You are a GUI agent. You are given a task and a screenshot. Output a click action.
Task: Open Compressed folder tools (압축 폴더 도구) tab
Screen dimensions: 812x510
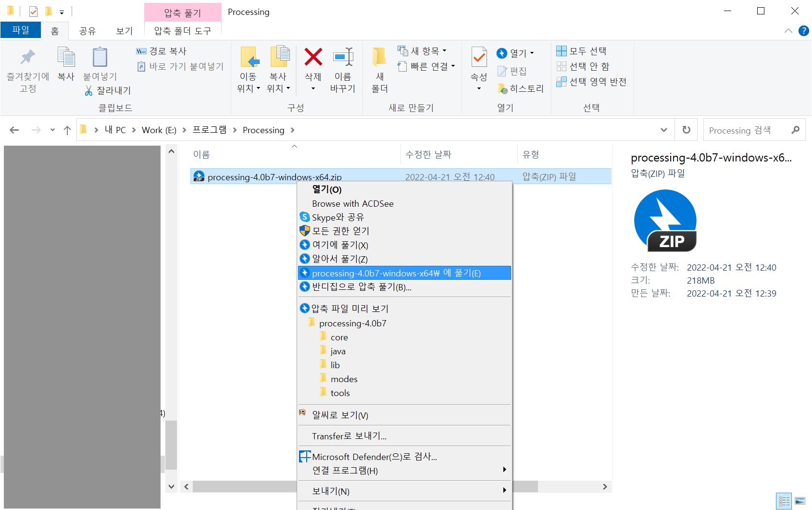tap(183, 31)
